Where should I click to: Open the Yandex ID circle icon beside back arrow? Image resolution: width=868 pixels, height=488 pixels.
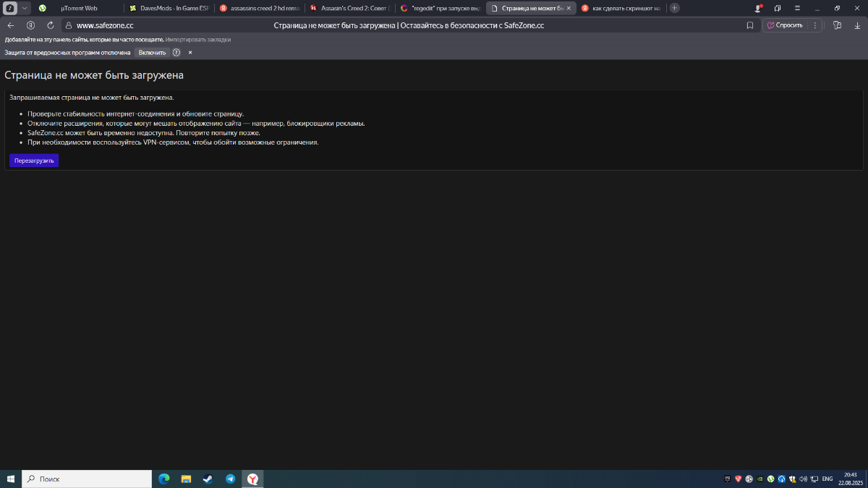click(x=30, y=25)
